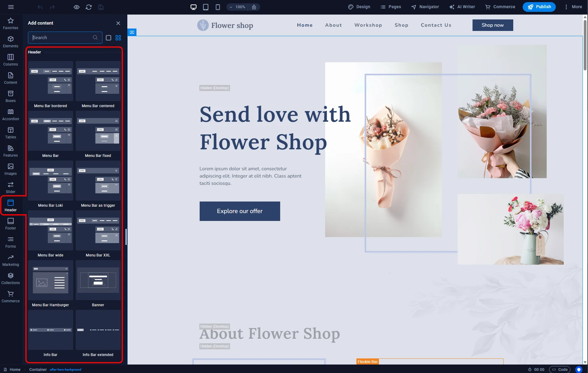The image size is (588, 373).
Task: Click the Publish button
Action: [x=539, y=7]
